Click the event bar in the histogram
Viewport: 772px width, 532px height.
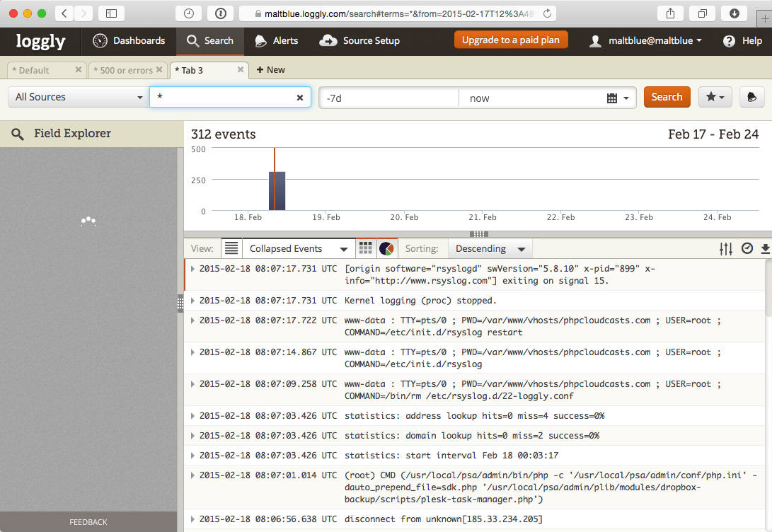point(277,190)
